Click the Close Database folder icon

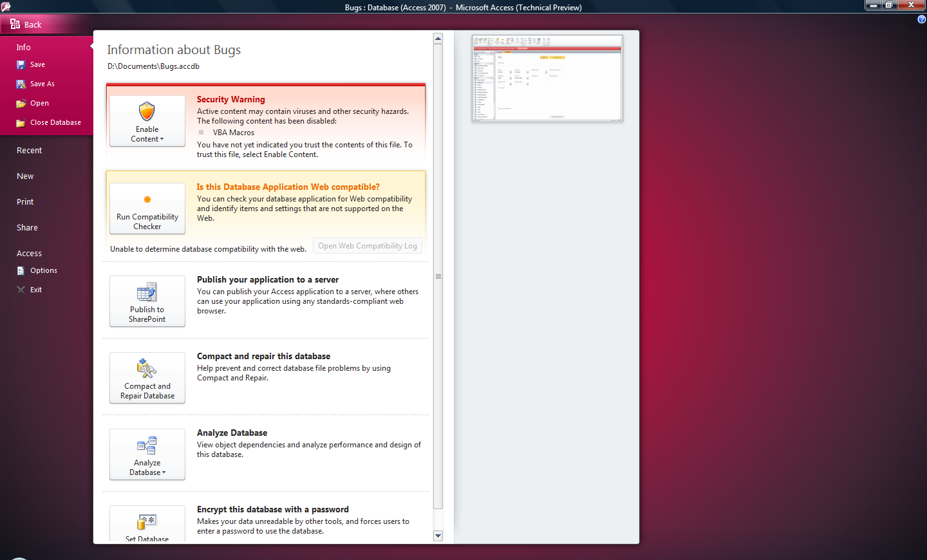21,123
